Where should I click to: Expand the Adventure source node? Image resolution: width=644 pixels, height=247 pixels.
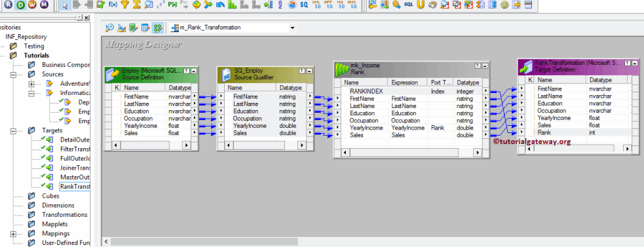[x=31, y=84]
